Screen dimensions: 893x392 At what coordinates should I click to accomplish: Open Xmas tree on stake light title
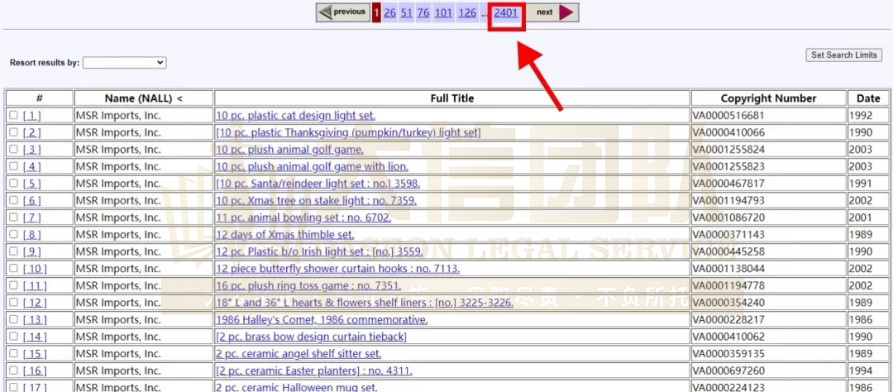(316, 201)
